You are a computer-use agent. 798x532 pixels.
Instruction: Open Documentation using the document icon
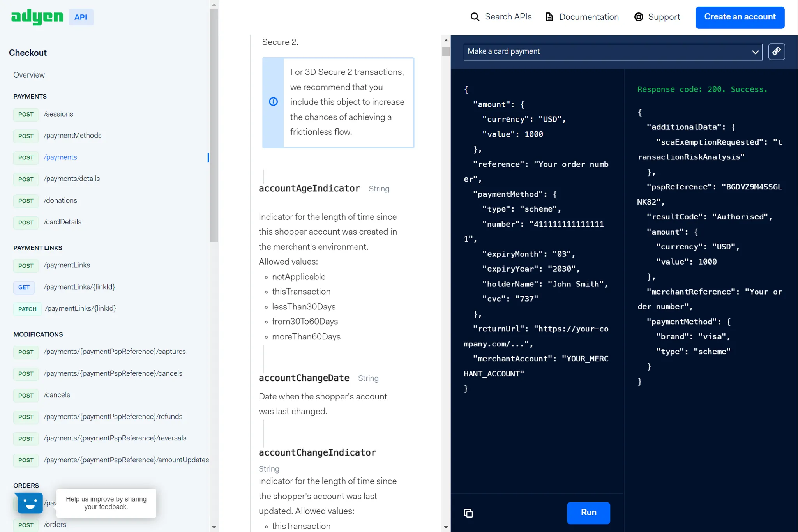pyautogui.click(x=549, y=17)
